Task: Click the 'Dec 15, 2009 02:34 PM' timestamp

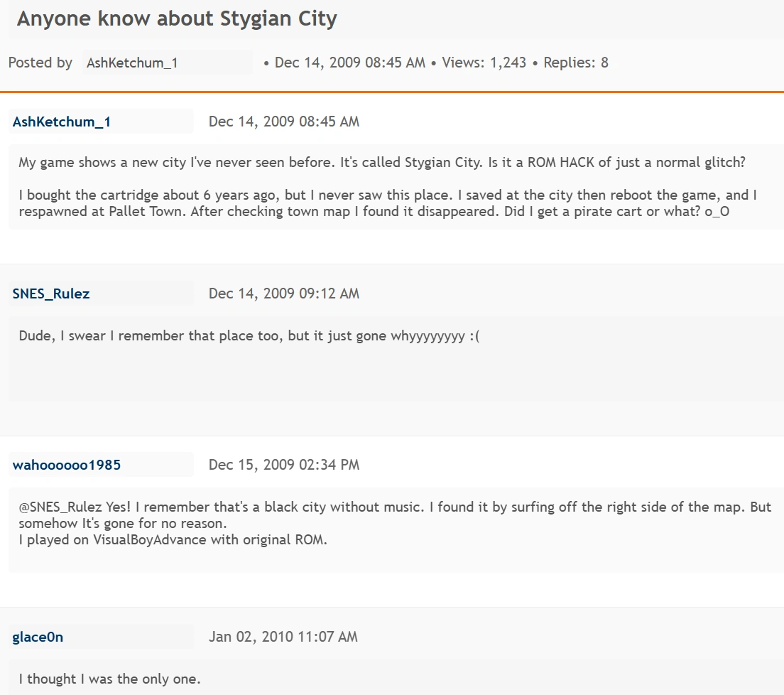Action: 284,465
